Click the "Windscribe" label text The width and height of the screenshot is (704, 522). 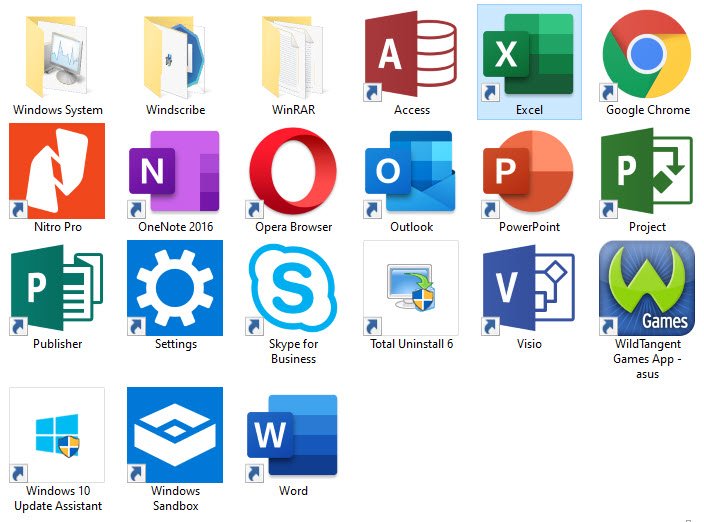pyautogui.click(x=176, y=110)
